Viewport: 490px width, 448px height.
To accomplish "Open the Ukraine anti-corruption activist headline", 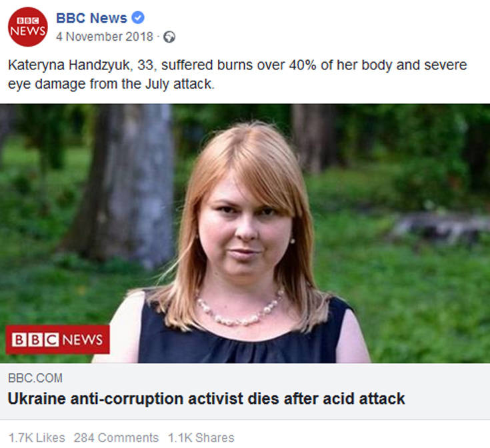I will 206,399.
